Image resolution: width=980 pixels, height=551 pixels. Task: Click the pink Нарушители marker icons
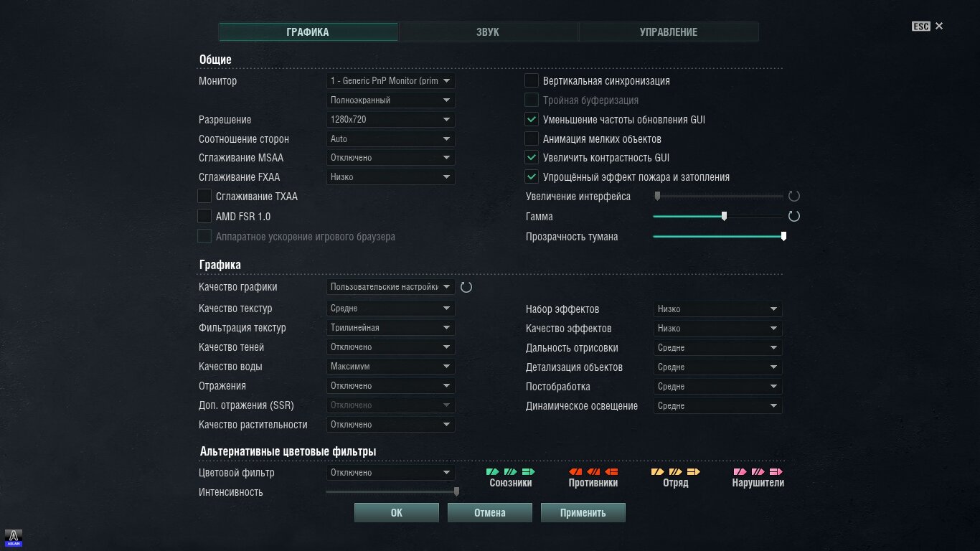(x=758, y=472)
